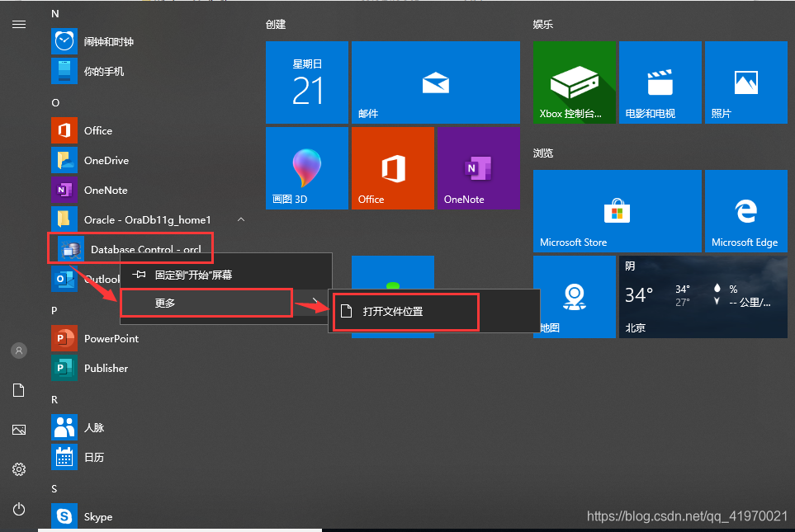Open the Documents sidebar icon

point(19,390)
